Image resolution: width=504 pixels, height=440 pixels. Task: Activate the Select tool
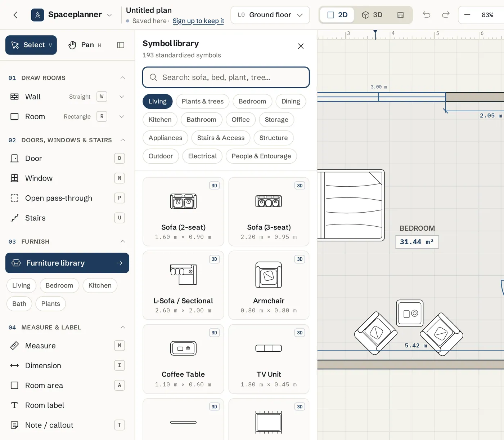[31, 45]
